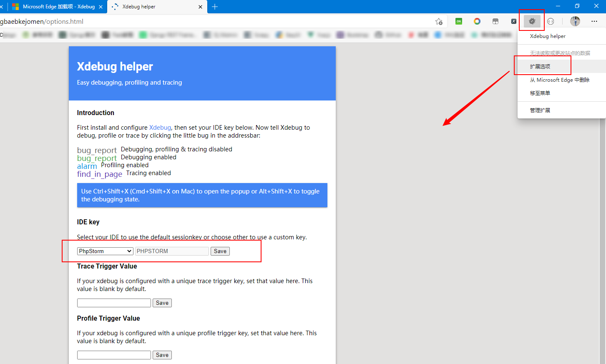
Task: Click the dark X extension icon
Action: point(514,21)
